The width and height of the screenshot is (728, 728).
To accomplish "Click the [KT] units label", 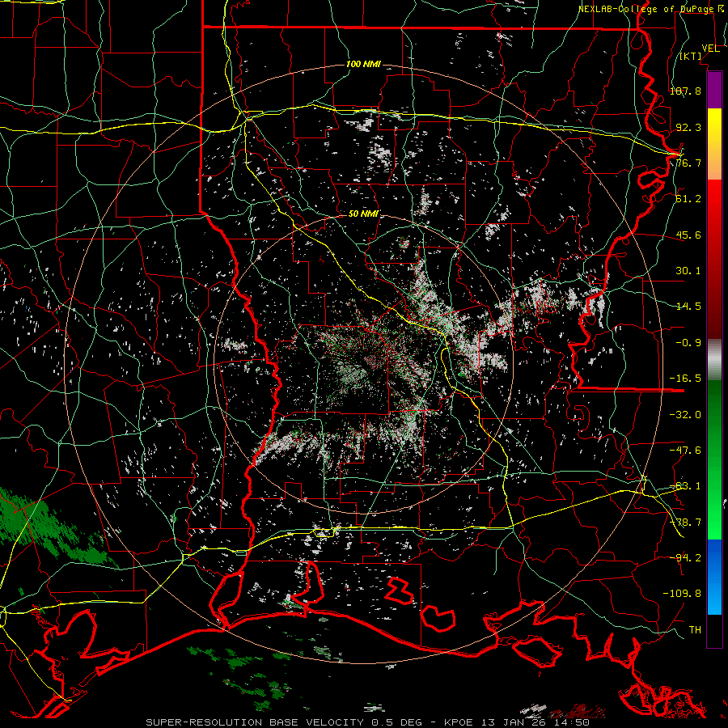I will (691, 57).
